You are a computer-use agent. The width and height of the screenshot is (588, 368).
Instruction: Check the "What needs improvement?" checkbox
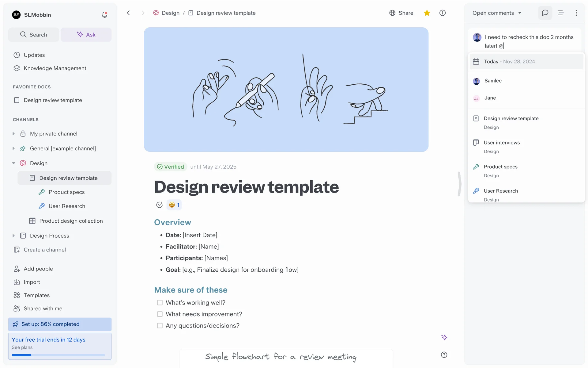tap(160, 314)
